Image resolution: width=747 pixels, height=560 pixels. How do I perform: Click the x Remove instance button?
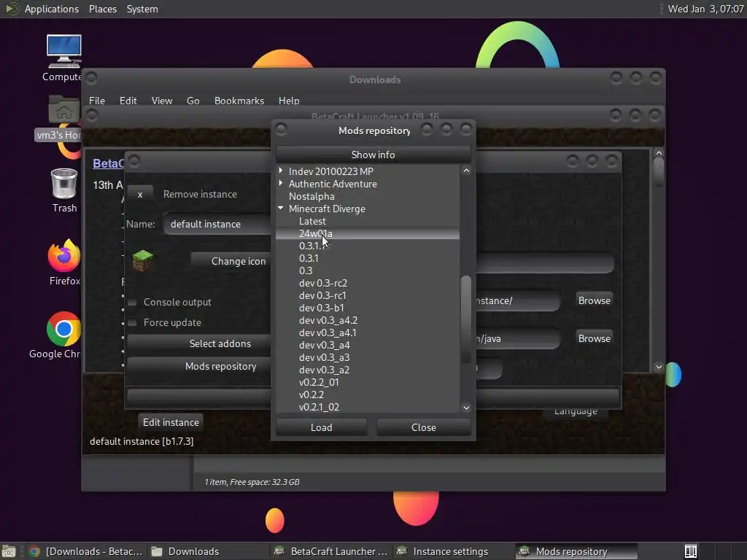140,194
